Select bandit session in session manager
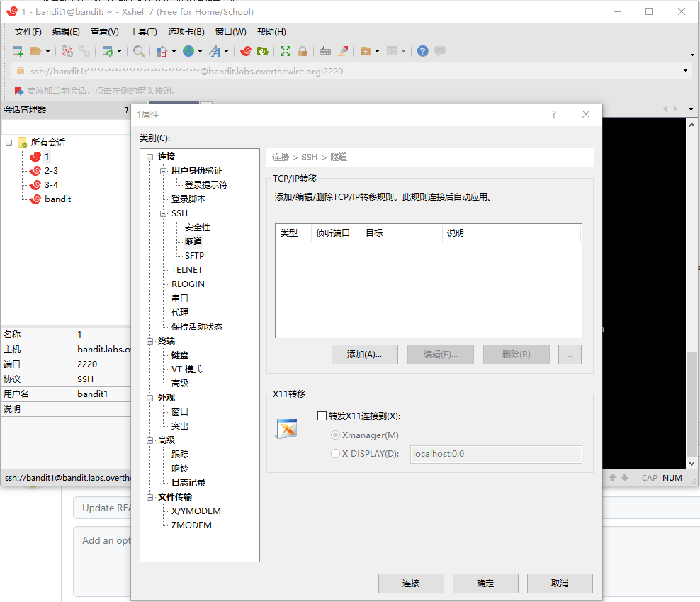The height and width of the screenshot is (602, 700). (57, 199)
